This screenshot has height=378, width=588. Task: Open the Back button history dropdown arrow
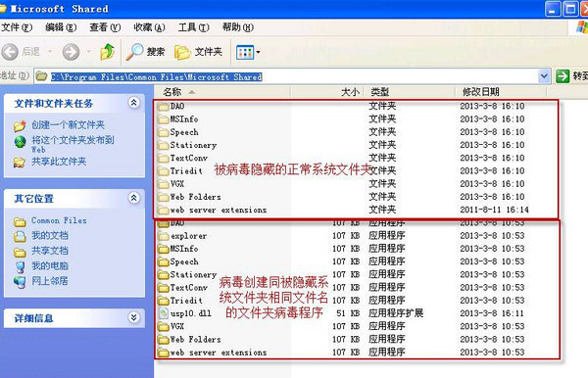coord(50,52)
